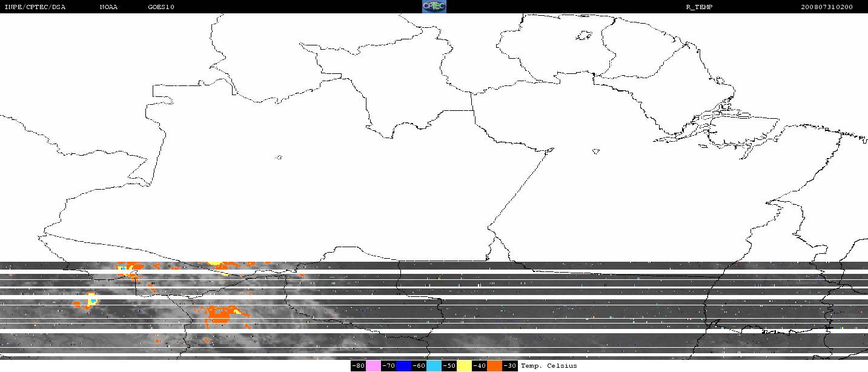Click the -50 legend label
The image size is (868, 372).
449,366
